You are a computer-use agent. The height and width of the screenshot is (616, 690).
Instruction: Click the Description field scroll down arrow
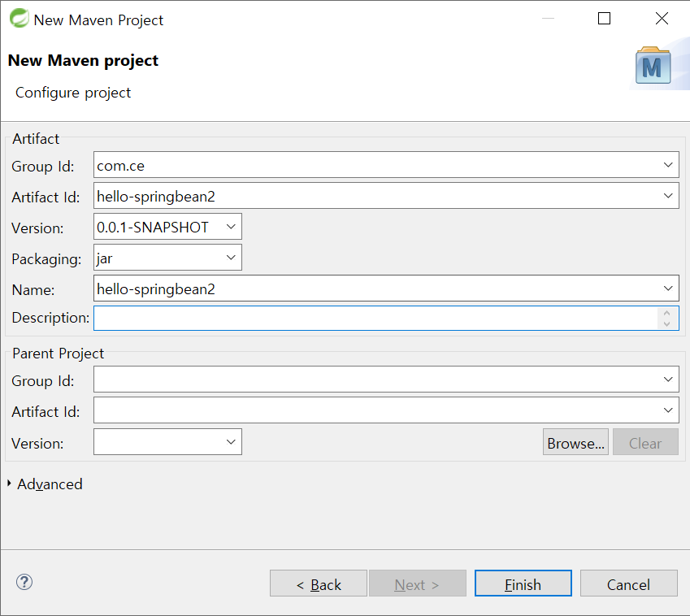click(666, 323)
